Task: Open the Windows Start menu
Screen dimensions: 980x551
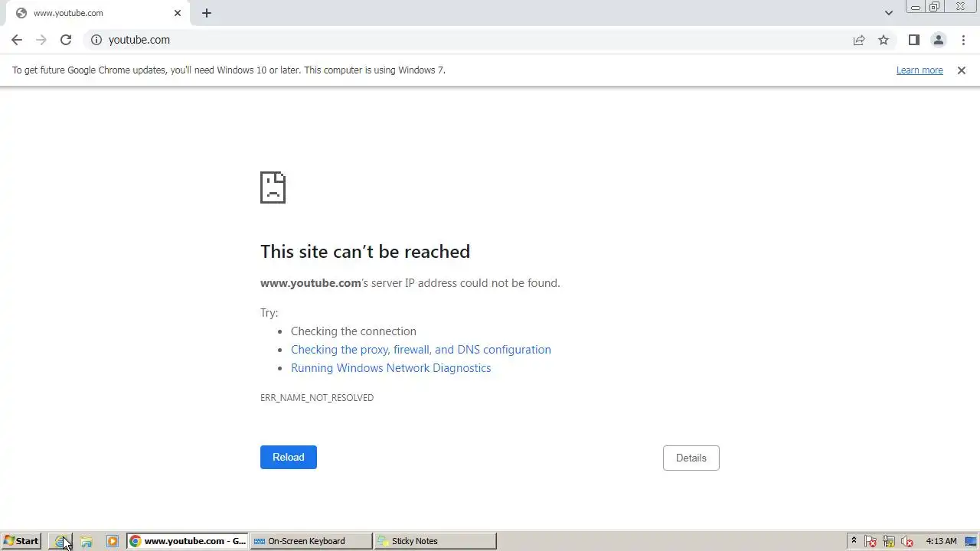Action: [x=21, y=541]
